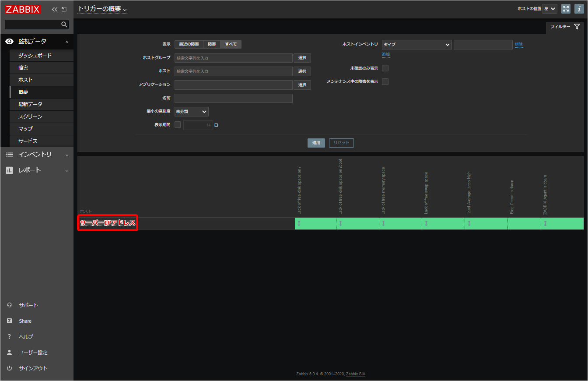Open the 最小の深刻度 dropdown
The width and height of the screenshot is (588, 381).
[191, 111]
